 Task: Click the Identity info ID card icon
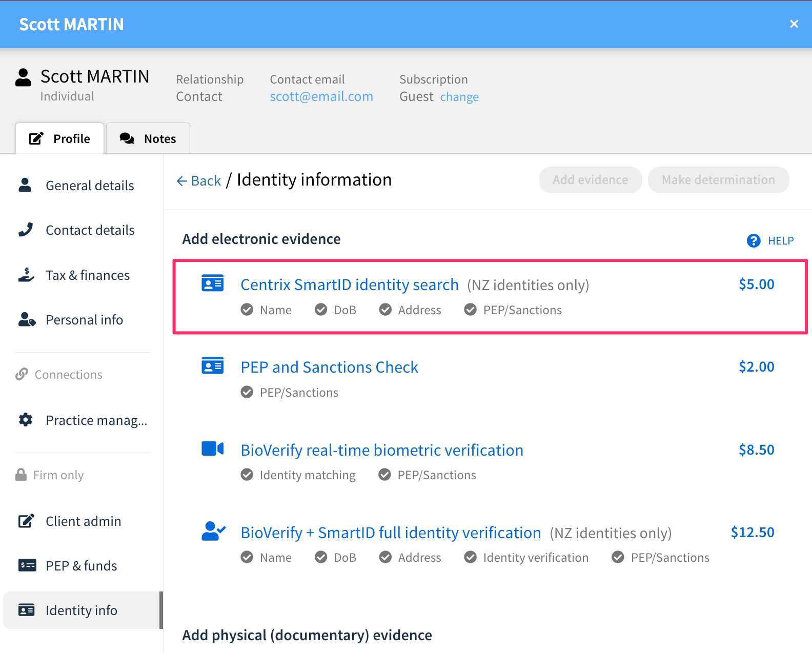click(x=27, y=610)
